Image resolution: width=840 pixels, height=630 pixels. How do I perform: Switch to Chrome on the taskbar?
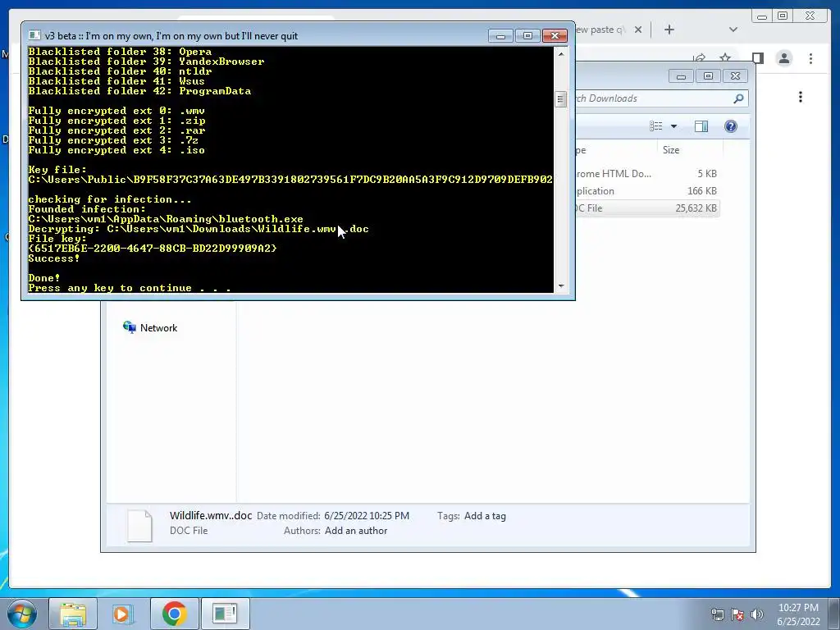(x=174, y=614)
